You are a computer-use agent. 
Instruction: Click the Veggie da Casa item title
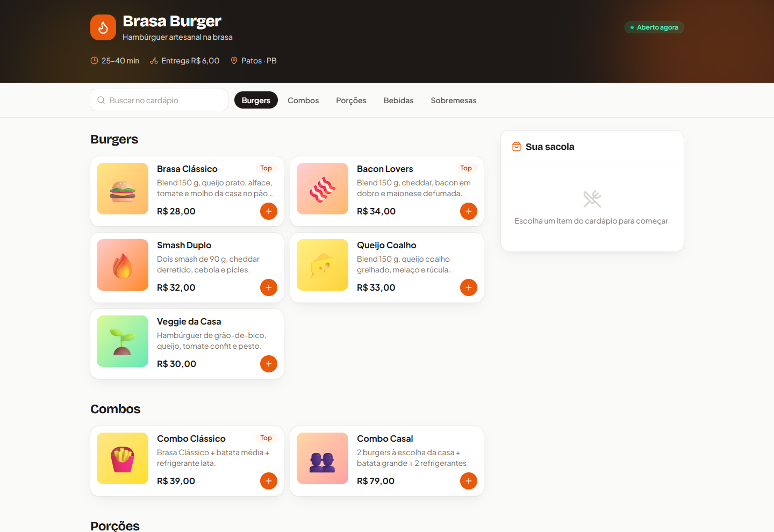(189, 321)
